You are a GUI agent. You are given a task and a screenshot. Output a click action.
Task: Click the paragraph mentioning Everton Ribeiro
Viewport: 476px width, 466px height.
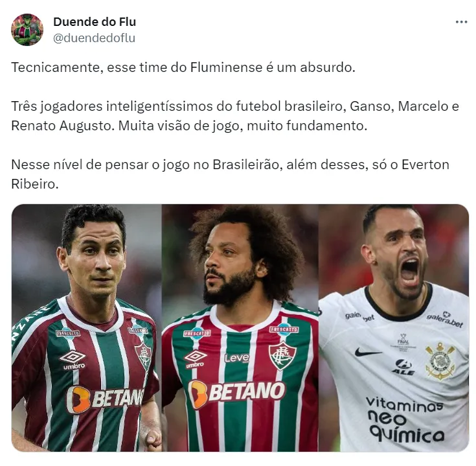[230, 174]
